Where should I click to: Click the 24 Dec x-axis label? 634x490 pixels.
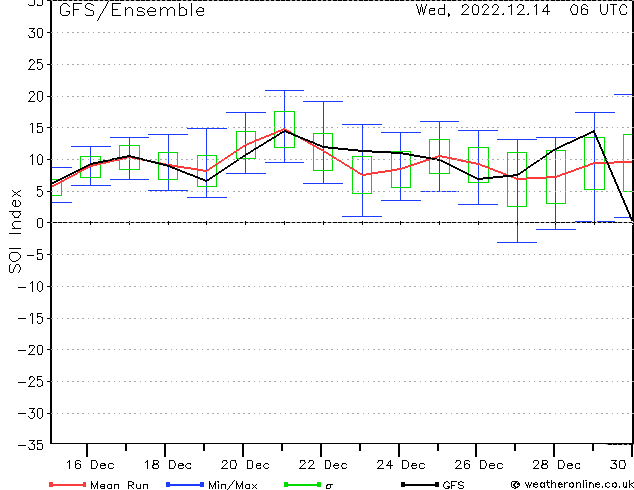(x=401, y=465)
